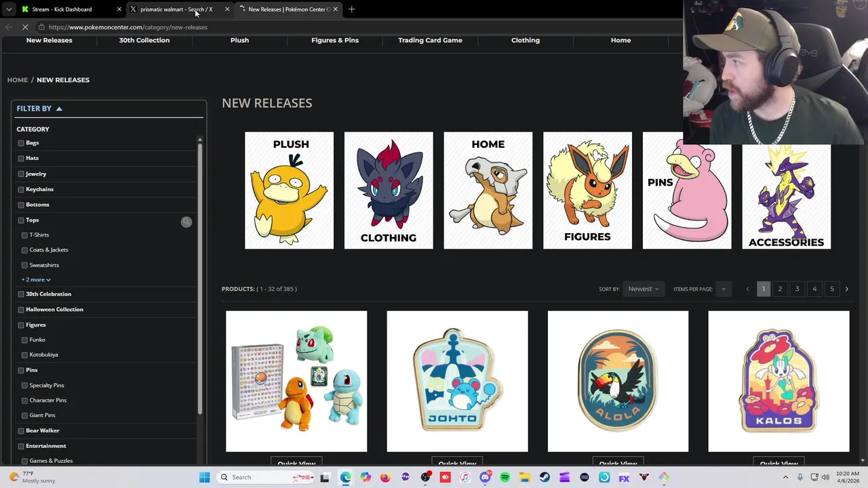Close the Stream - Kick Dashboard tab
The height and width of the screenshot is (488, 868).
pyautogui.click(x=119, y=9)
